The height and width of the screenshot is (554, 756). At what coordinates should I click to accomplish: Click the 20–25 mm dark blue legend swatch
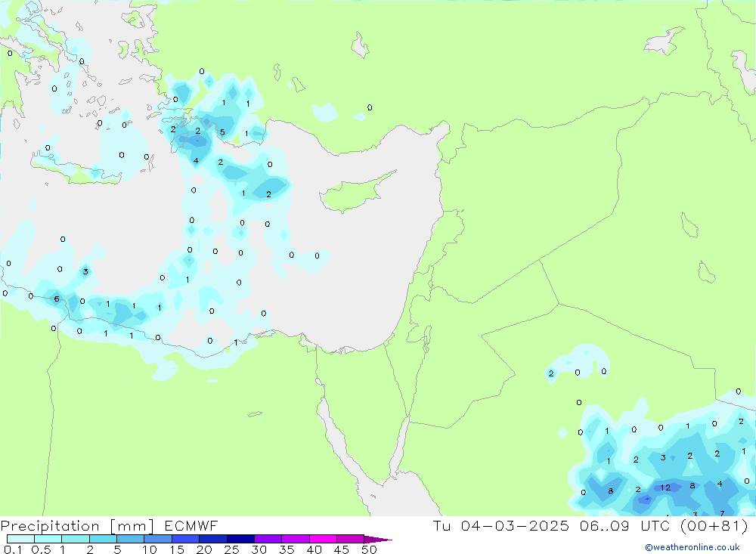coord(213,539)
